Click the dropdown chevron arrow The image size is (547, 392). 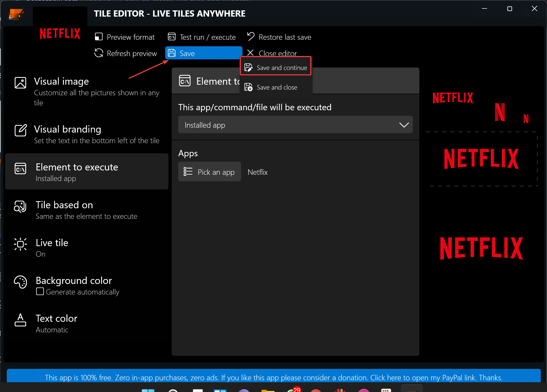404,125
